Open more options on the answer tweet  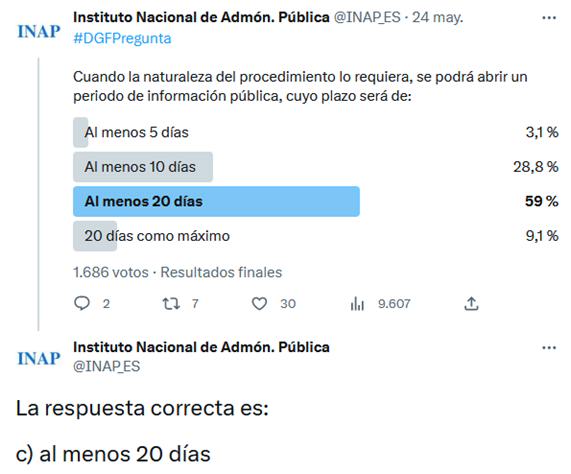549,348
